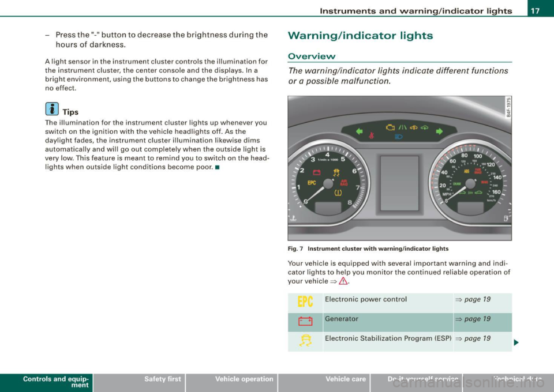Click the MPH label on the speedometer

click(x=447, y=194)
